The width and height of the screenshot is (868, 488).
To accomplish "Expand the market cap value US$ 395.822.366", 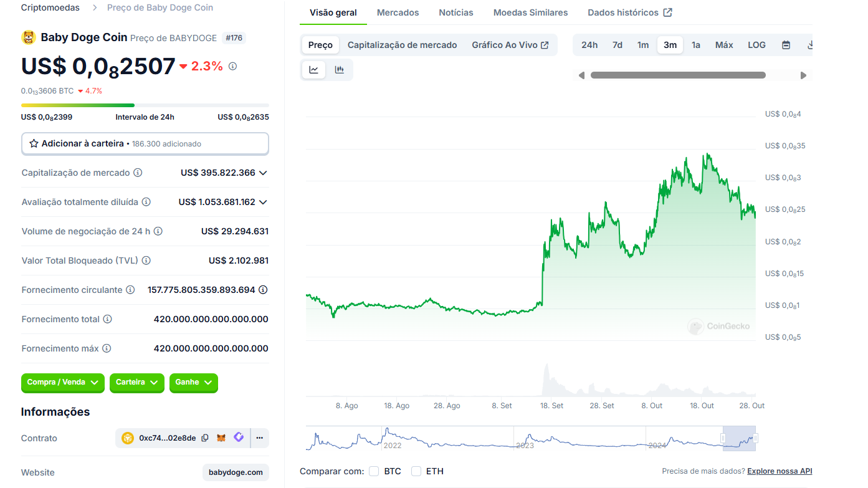I will 263,173.
